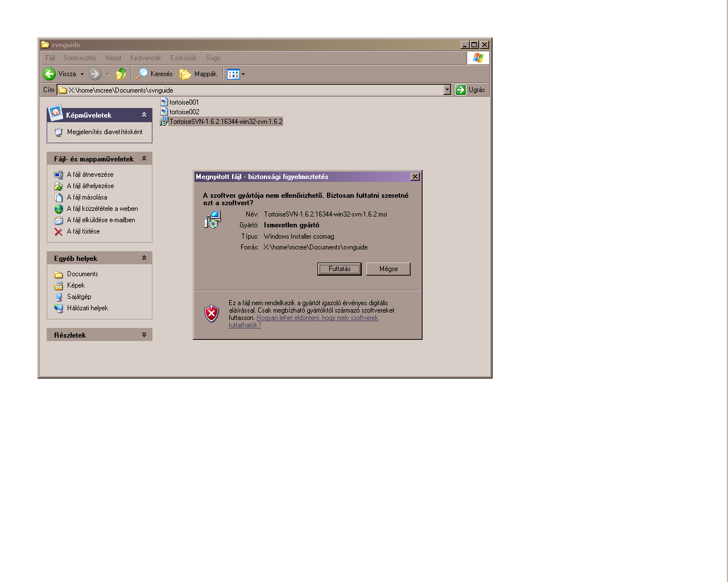728x582 pixels.
Task: Click A fájl áthelyezése move task
Action: pyautogui.click(x=90, y=186)
